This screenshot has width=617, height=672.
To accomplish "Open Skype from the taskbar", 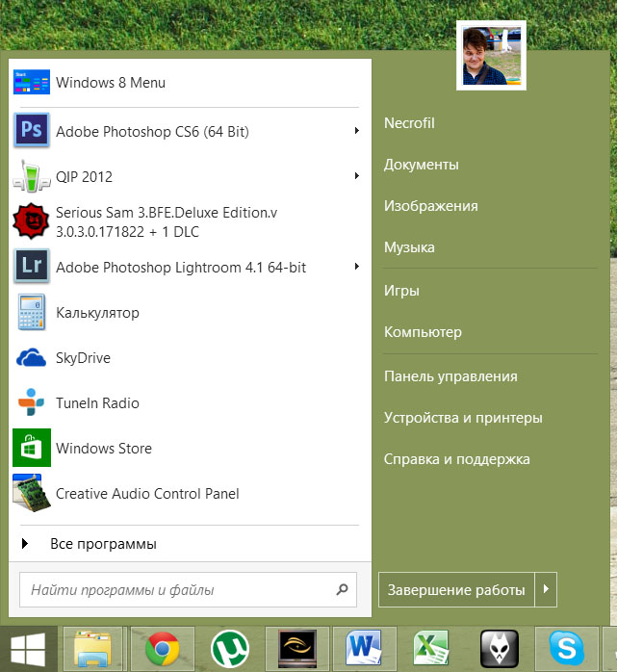I will 567,649.
